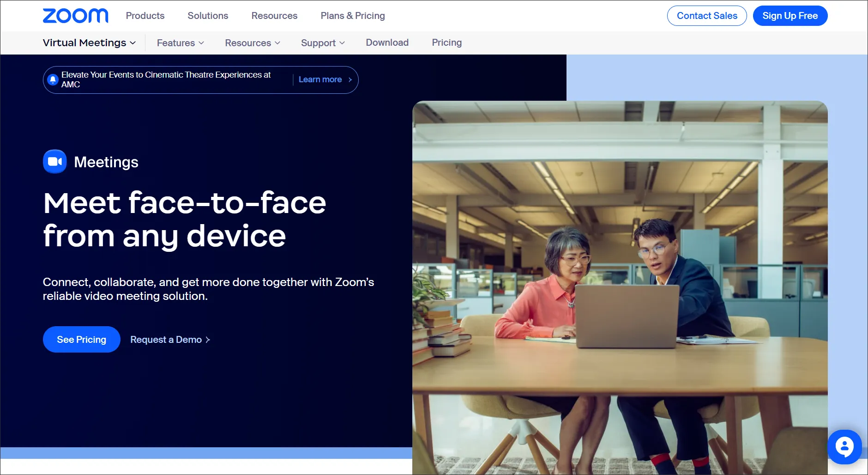Image resolution: width=868 pixels, height=475 pixels.
Task: Click the 'Meet face-to-face from any device' heading
Action: (185, 219)
